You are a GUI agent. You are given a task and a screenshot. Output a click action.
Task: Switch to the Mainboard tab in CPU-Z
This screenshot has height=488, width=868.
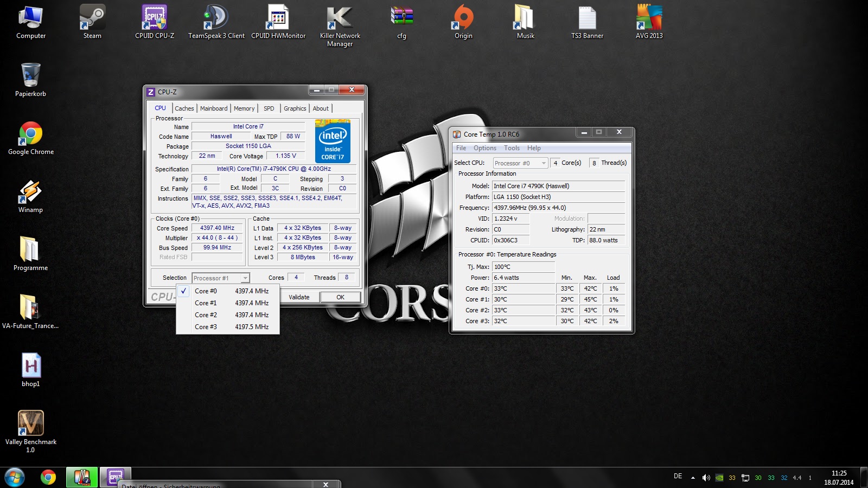coord(214,108)
